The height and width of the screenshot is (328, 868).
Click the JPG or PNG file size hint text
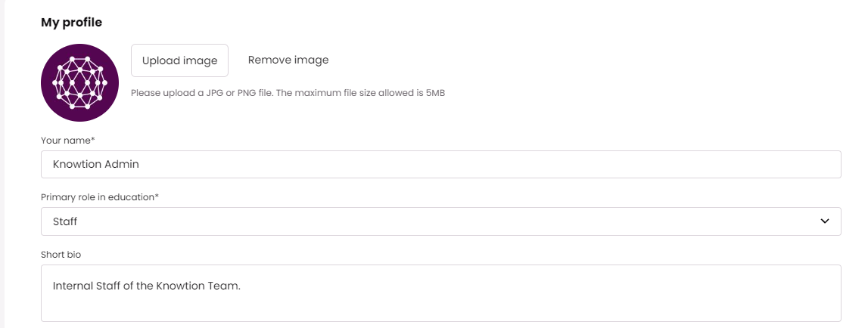point(288,93)
